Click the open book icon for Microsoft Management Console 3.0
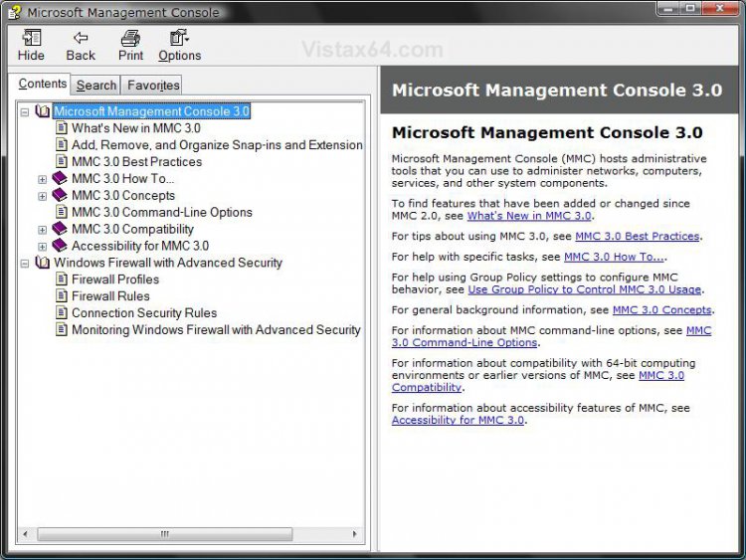 click(43, 110)
